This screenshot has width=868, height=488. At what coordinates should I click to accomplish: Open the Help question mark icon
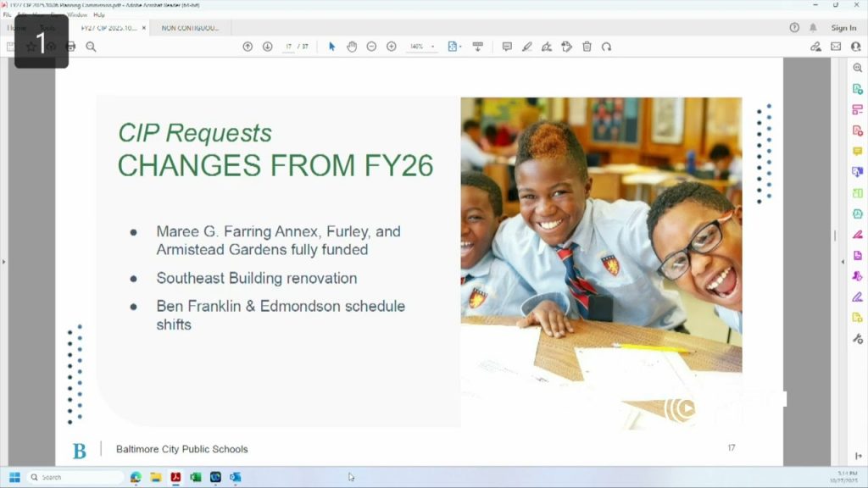click(794, 28)
